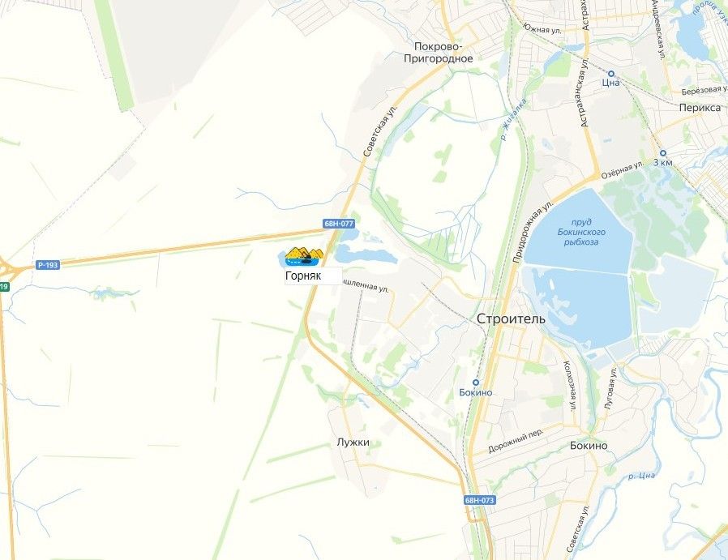Click the green route 19 shield

click(4, 287)
